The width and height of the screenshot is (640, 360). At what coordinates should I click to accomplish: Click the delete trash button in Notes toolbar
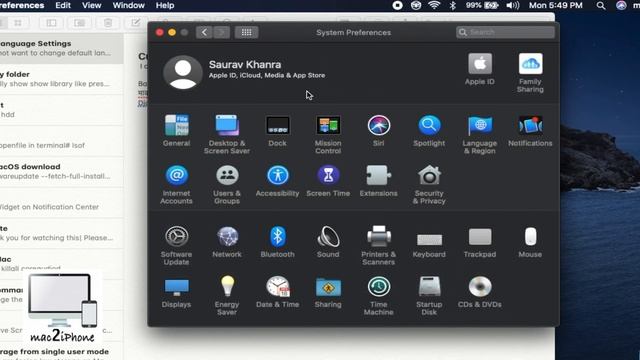coord(108,23)
